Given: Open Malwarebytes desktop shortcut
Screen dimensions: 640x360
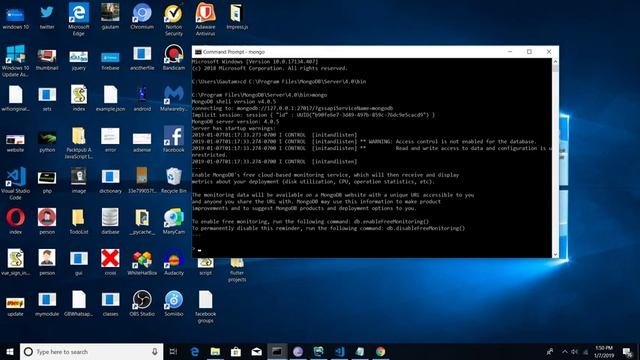Looking at the screenshot, I should 173,99.
